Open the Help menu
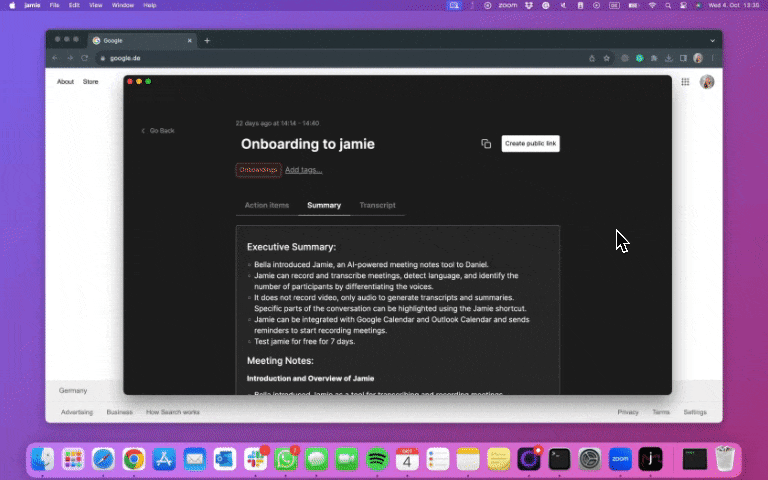This screenshot has height=480, width=768. [x=149, y=5]
